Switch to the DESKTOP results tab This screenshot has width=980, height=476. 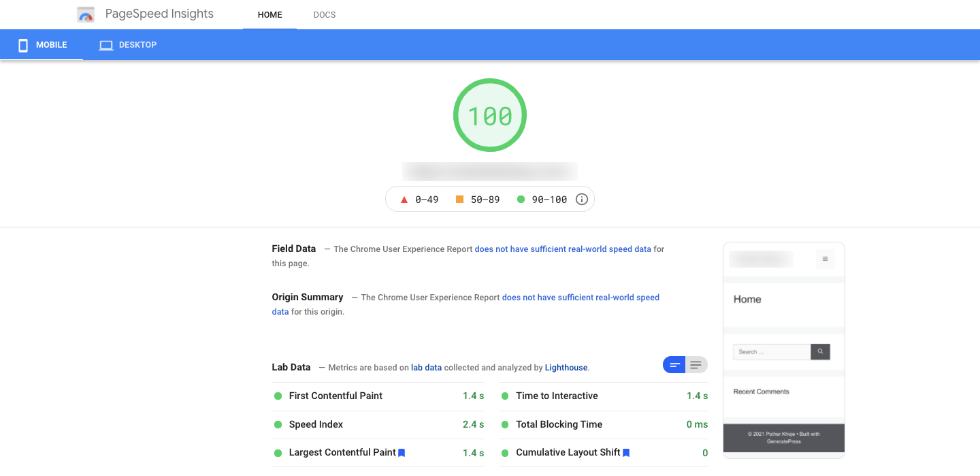pyautogui.click(x=128, y=45)
